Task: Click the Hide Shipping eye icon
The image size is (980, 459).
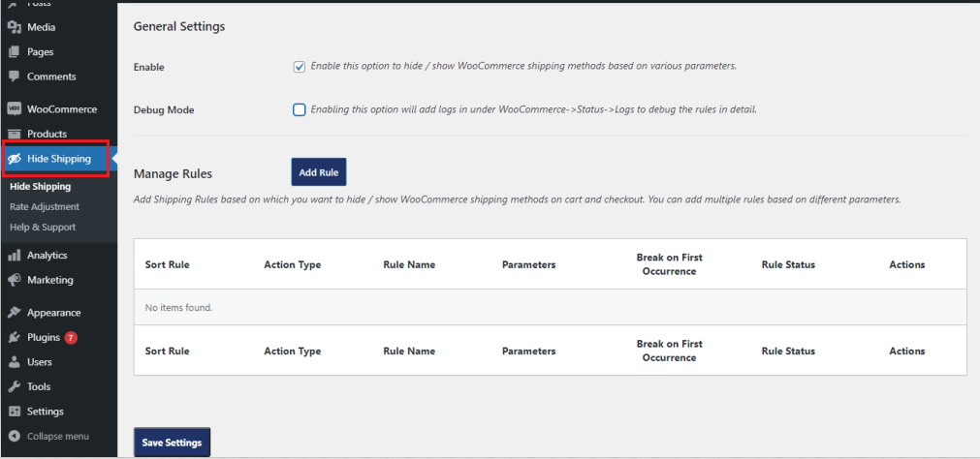Action: coord(15,159)
